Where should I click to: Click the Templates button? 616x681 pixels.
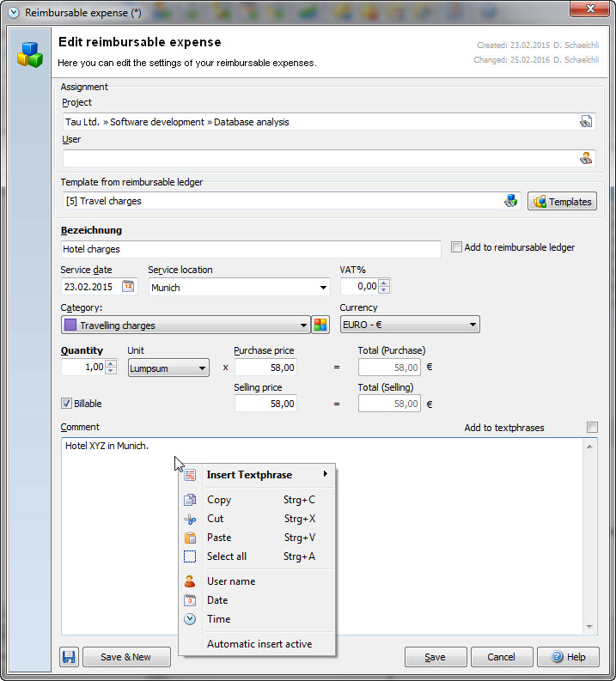pos(563,202)
